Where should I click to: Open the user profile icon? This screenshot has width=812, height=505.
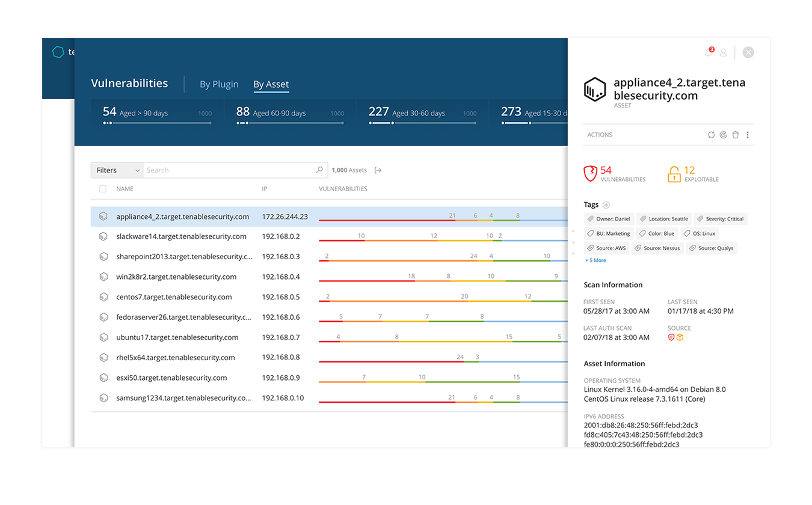click(x=724, y=53)
